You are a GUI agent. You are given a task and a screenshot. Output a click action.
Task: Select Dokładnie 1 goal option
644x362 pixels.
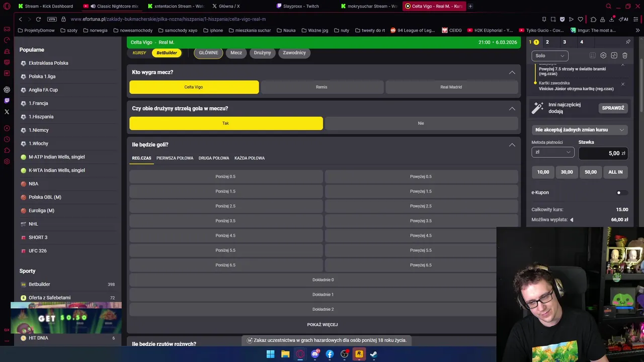pos(323,295)
